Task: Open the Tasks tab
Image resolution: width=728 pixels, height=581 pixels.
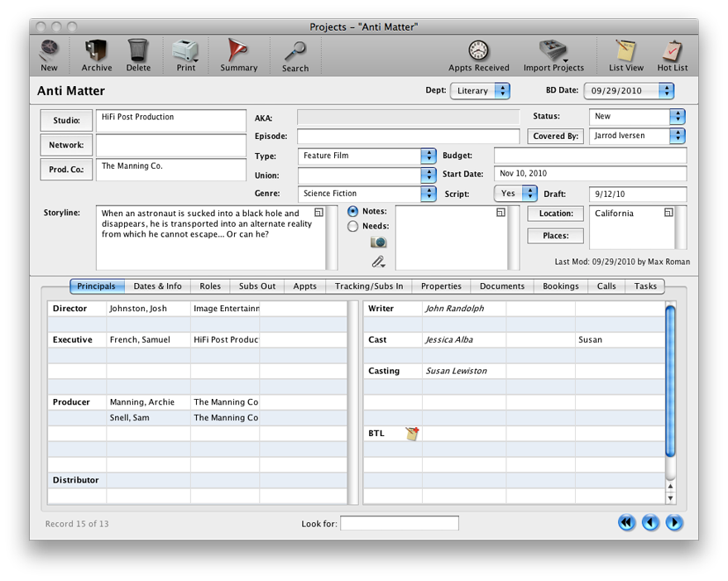Action: point(645,286)
